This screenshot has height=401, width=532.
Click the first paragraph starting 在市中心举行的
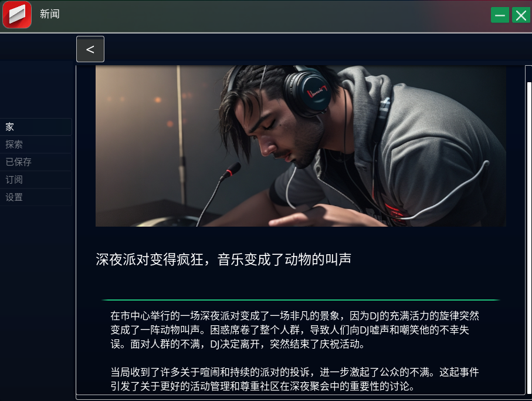(x=294, y=330)
